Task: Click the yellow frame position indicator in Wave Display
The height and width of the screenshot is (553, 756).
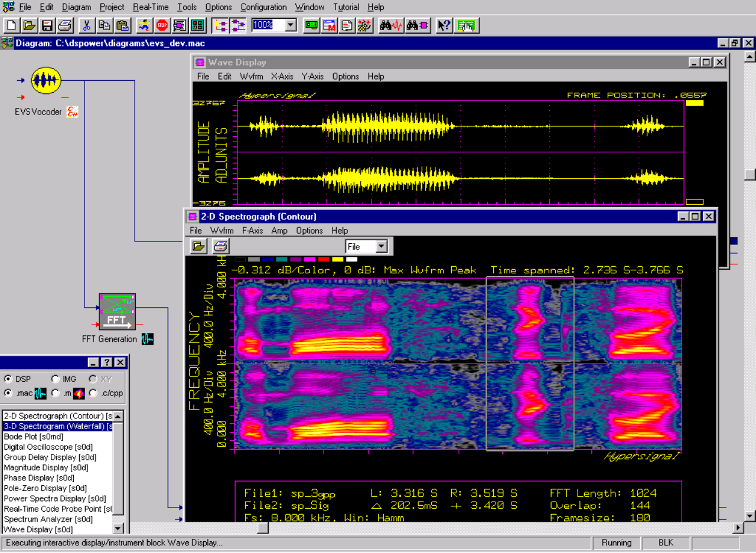Action: 695,103
